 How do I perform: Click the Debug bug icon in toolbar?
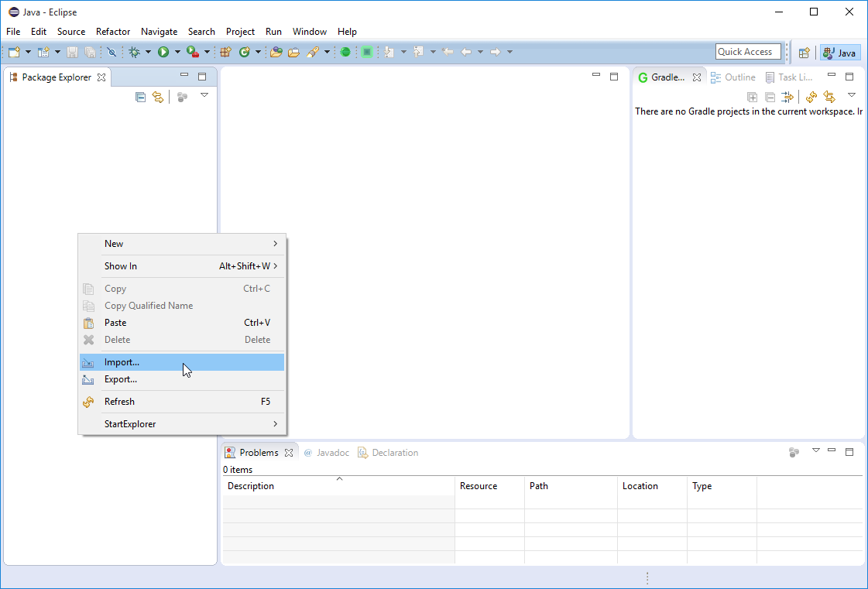[134, 52]
